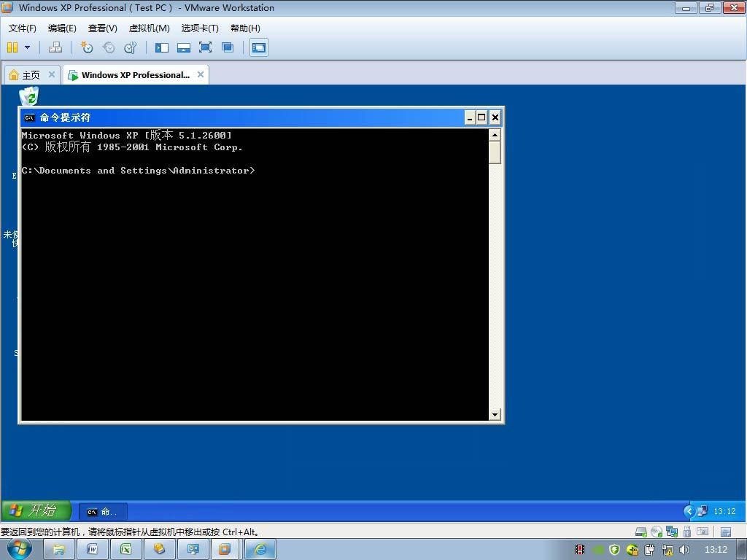The height and width of the screenshot is (560, 747).
Task: Open the XP 开始 start menu
Action: [x=36, y=511]
